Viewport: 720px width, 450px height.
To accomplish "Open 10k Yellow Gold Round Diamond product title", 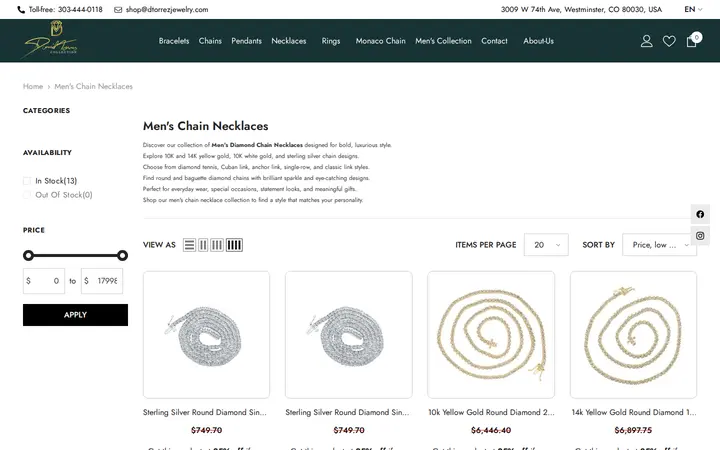I will coord(491,412).
